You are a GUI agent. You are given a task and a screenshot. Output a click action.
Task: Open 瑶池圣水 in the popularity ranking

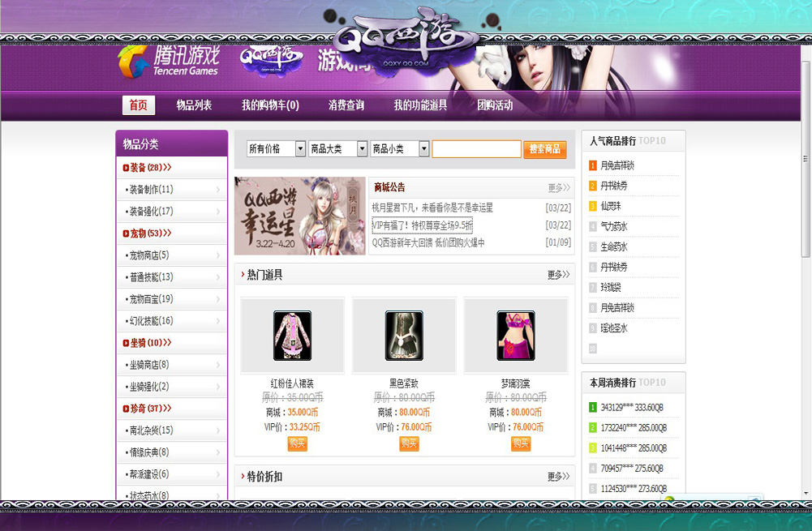[613, 328]
